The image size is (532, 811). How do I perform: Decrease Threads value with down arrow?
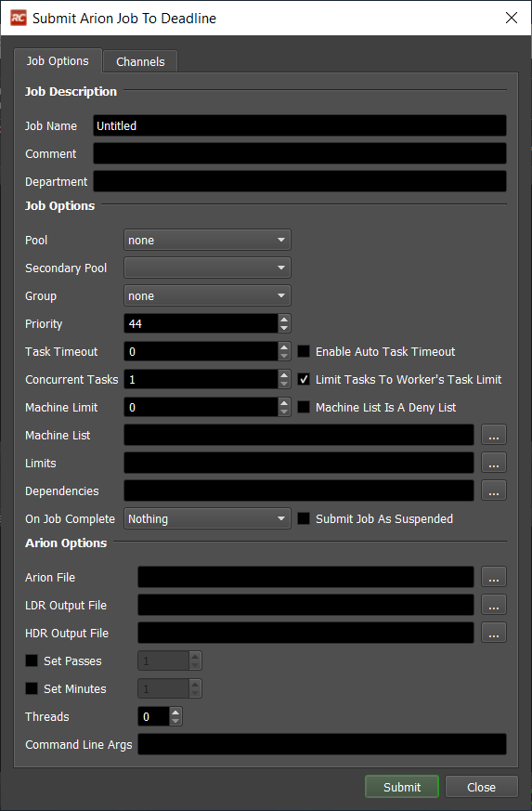pyautogui.click(x=175, y=722)
